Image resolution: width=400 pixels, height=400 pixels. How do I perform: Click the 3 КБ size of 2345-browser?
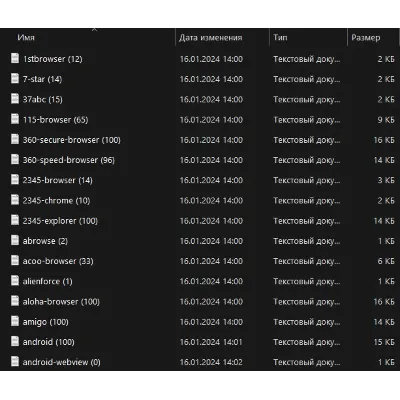tap(386, 180)
